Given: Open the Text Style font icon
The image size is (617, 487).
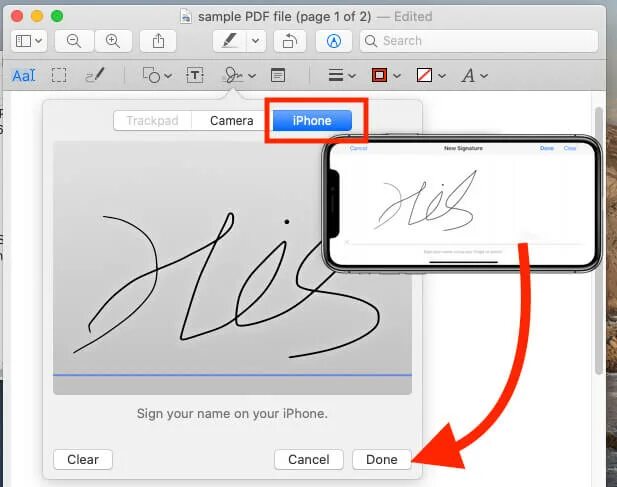Looking at the screenshot, I should [x=468, y=75].
